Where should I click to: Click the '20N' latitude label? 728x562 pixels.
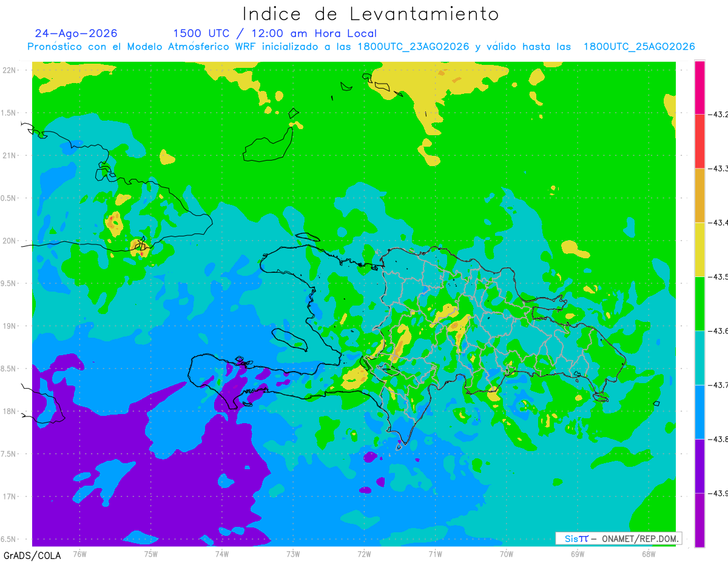coord(9,241)
